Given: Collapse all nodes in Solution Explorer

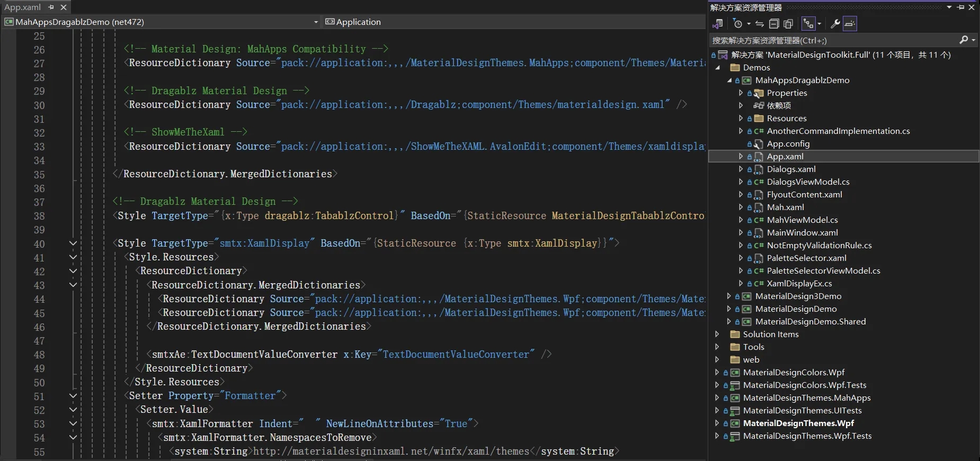Looking at the screenshot, I should (774, 24).
